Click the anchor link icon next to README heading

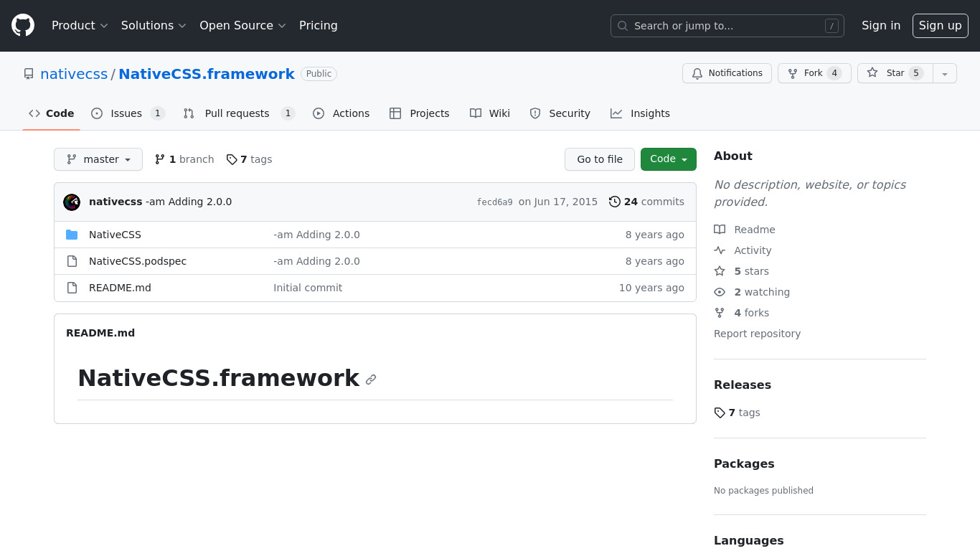[371, 380]
